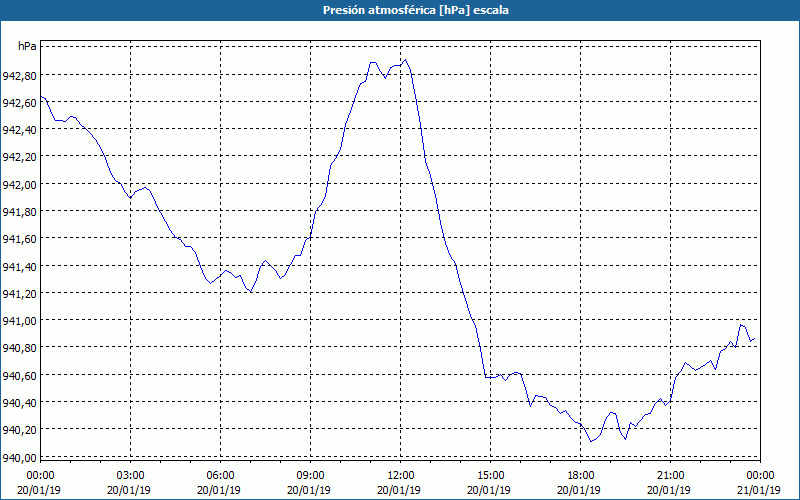
Task: Click the 940,40 axis value
Action: click(x=19, y=403)
